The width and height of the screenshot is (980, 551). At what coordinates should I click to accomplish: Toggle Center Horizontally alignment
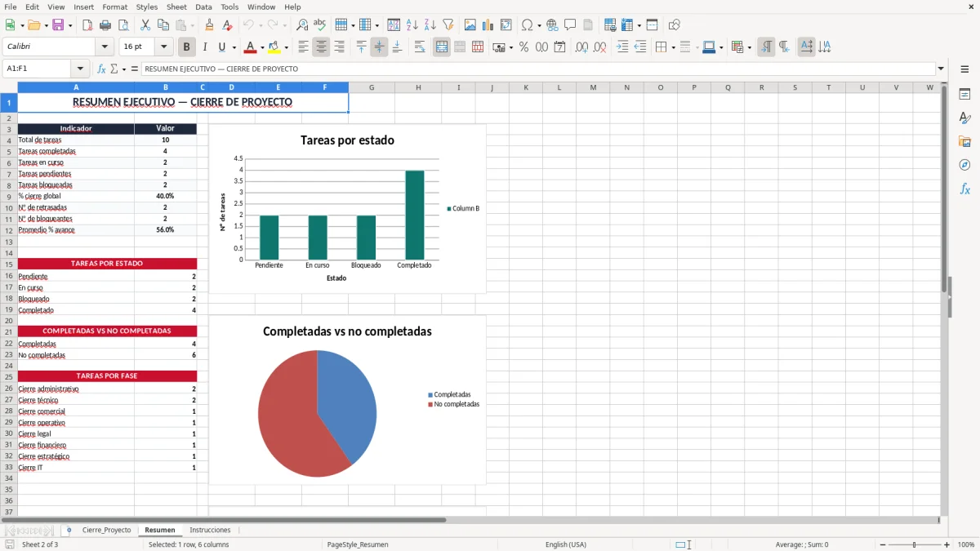pos(321,47)
